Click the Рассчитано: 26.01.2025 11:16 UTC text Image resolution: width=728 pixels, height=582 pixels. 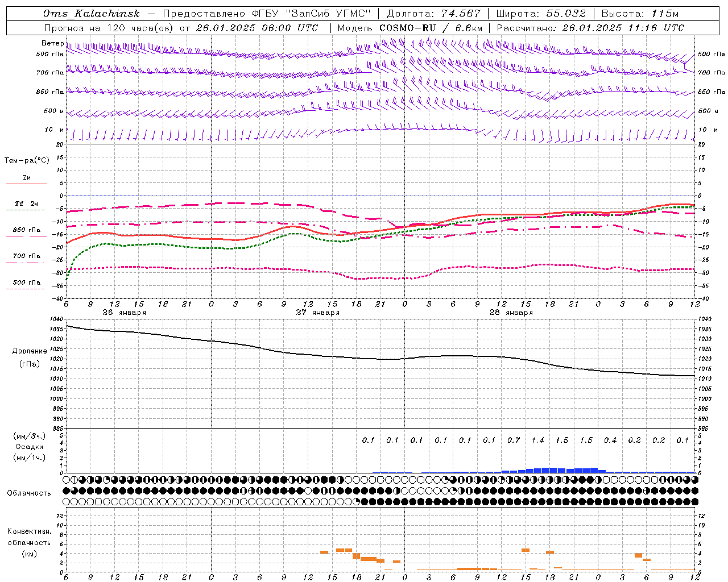pyautogui.click(x=590, y=28)
